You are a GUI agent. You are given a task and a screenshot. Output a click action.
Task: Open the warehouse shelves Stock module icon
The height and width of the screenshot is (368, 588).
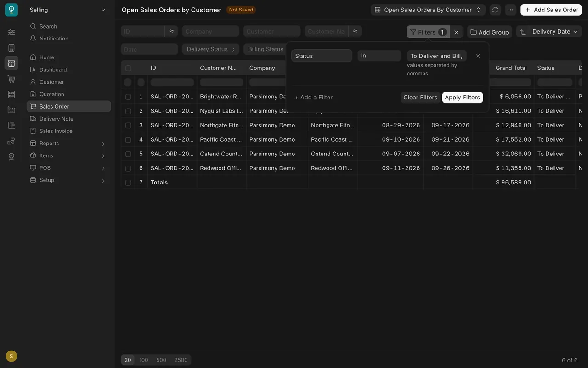(11, 94)
